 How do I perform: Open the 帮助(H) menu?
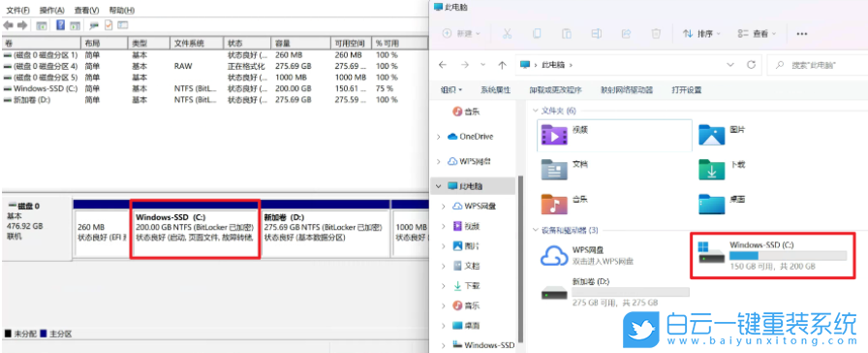[122, 11]
